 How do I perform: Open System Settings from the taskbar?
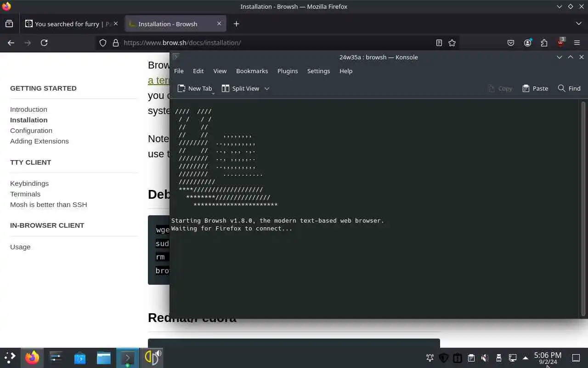pos(56,357)
